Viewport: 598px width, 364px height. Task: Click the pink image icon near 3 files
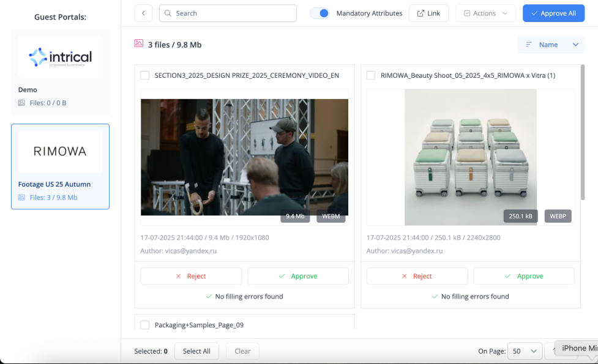(x=139, y=44)
